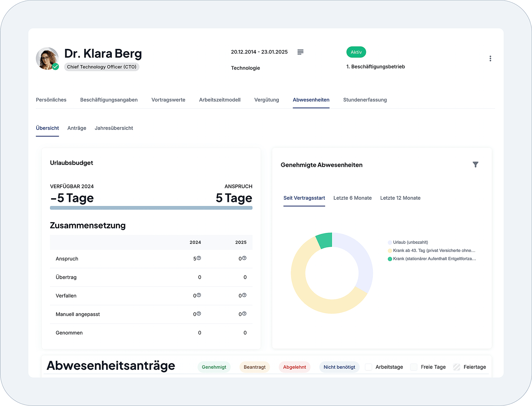
Task: Click the Genommen 2025 value 0
Action: [245, 333]
